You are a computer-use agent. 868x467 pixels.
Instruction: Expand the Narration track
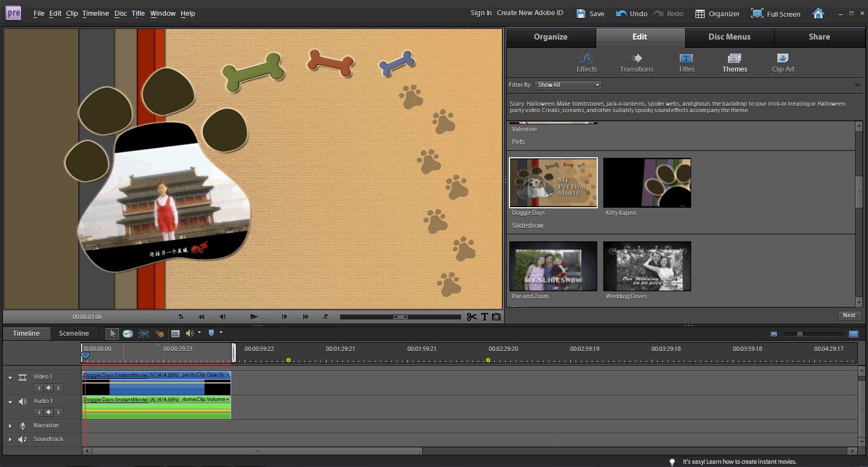(10, 426)
